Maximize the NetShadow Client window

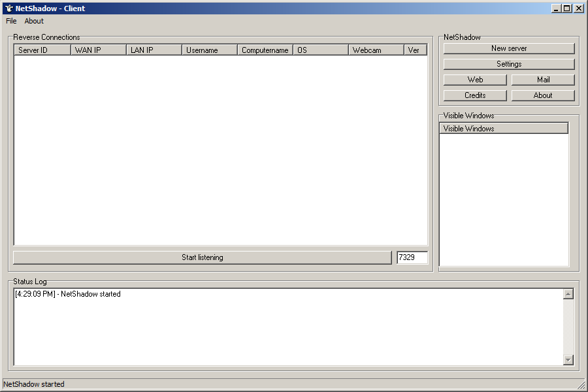pos(566,8)
